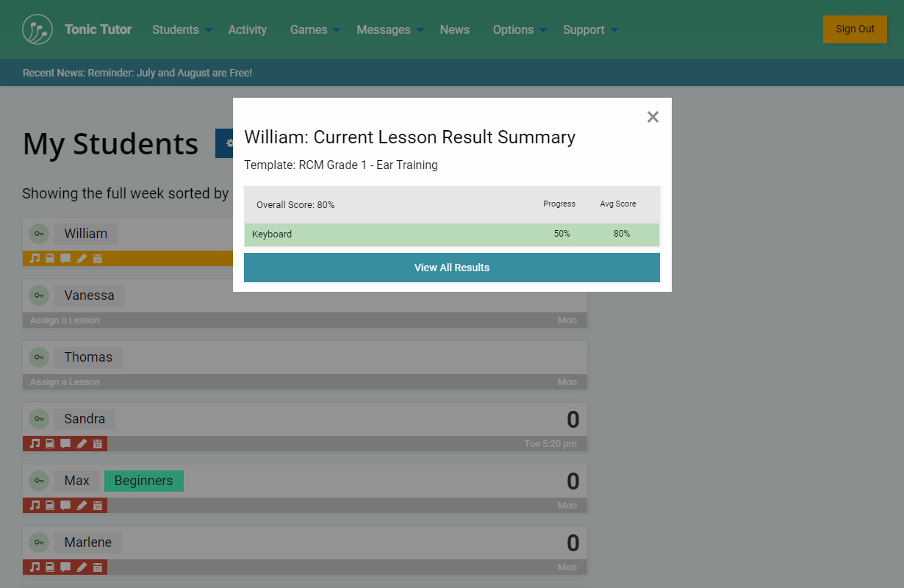This screenshot has height=588, width=904.
Task: Click the music note icon in Max's row
Action: [35, 506]
